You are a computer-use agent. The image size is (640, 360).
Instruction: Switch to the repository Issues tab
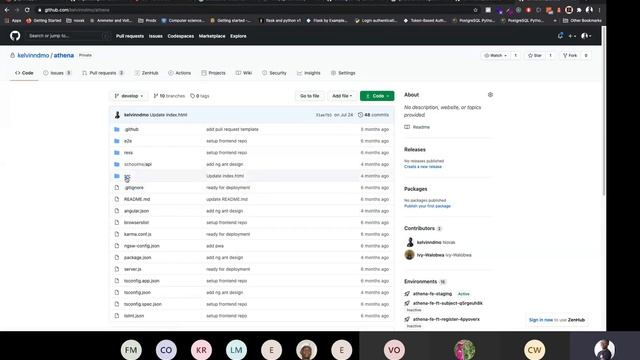coord(58,73)
